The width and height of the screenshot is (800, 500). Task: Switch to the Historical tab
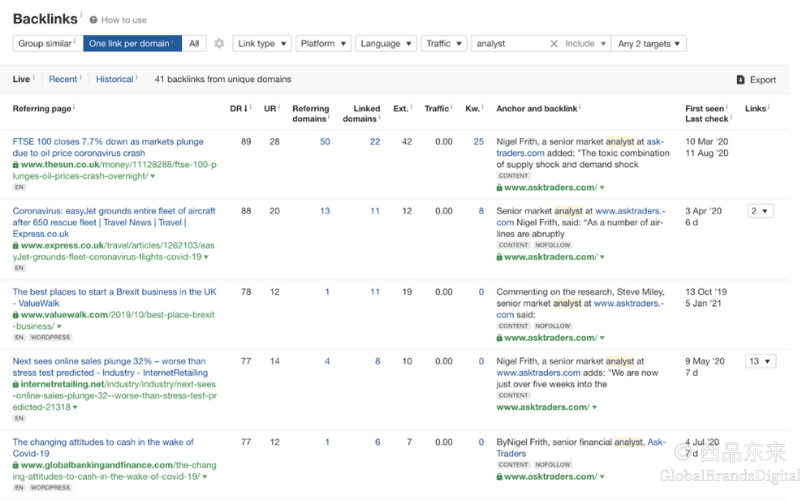point(114,79)
